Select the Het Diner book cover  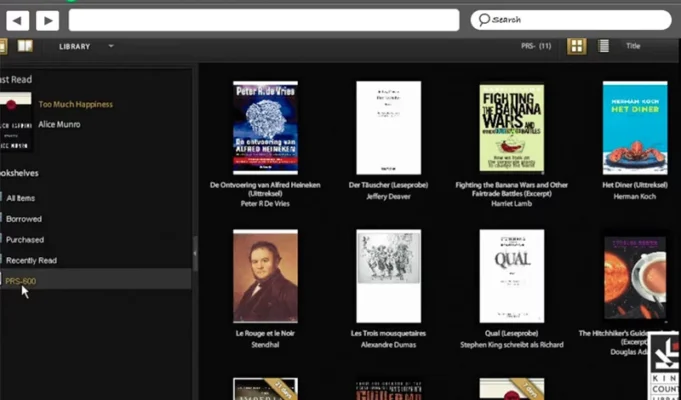pos(634,127)
